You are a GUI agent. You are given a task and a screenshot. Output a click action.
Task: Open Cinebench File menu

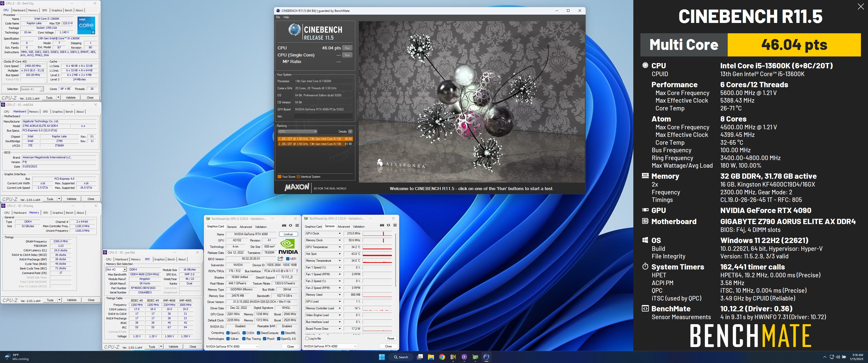click(x=278, y=17)
